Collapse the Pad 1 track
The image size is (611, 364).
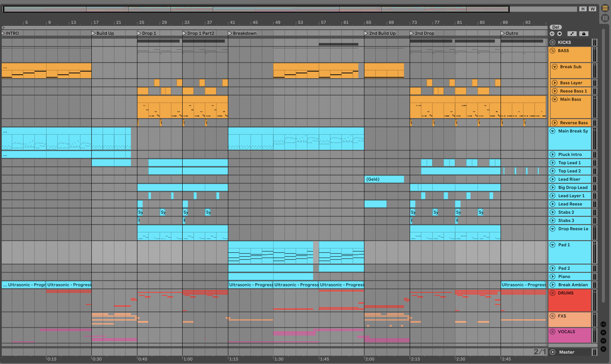(x=553, y=245)
